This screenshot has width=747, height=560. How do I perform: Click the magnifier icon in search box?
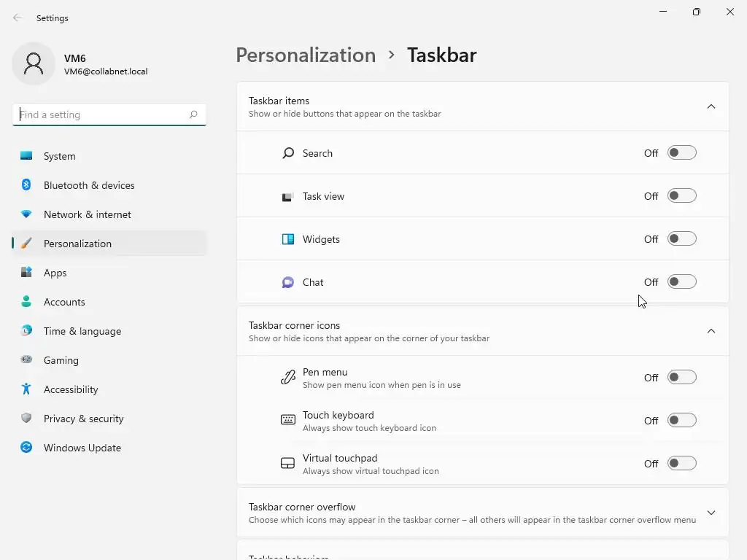(x=193, y=114)
